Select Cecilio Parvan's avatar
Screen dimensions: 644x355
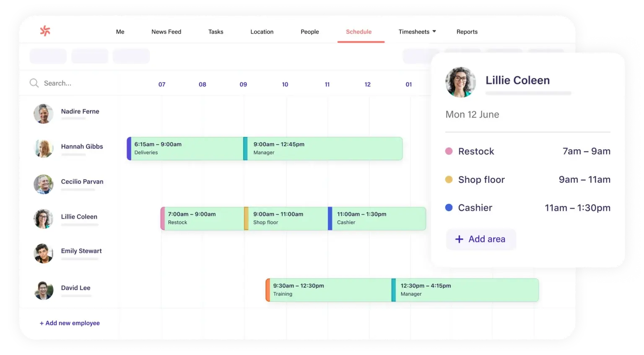pyautogui.click(x=44, y=184)
